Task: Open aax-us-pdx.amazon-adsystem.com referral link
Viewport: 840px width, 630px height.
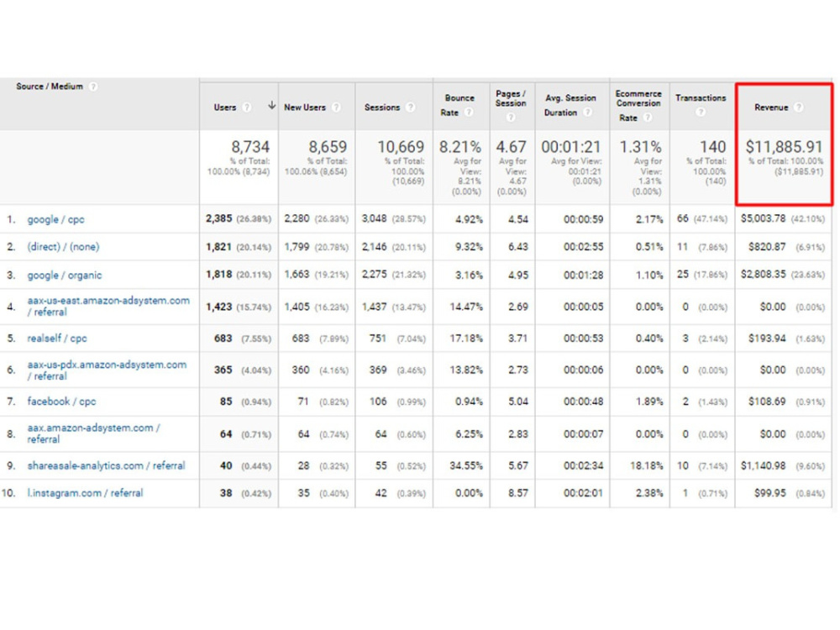Action: [x=107, y=370]
